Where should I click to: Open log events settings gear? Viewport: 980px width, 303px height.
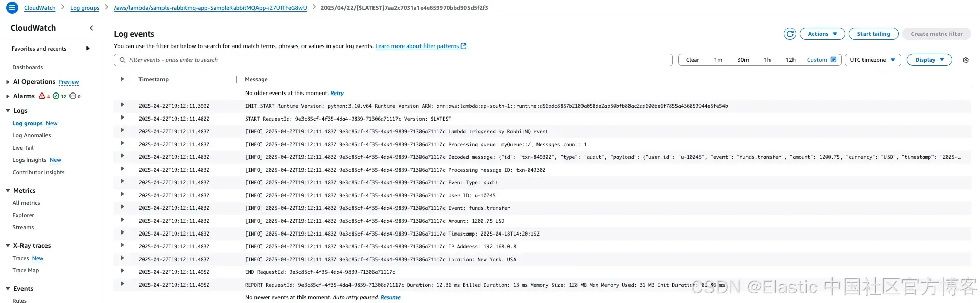(966, 60)
